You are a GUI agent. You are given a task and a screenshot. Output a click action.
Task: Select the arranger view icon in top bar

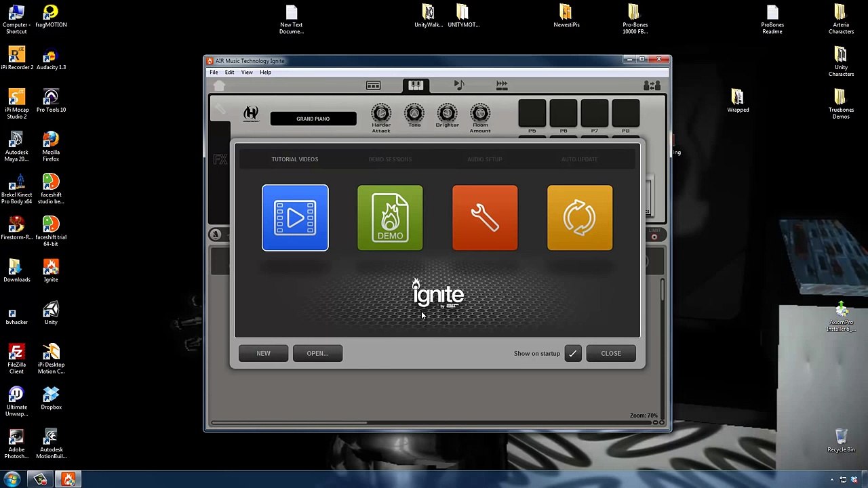(x=373, y=85)
